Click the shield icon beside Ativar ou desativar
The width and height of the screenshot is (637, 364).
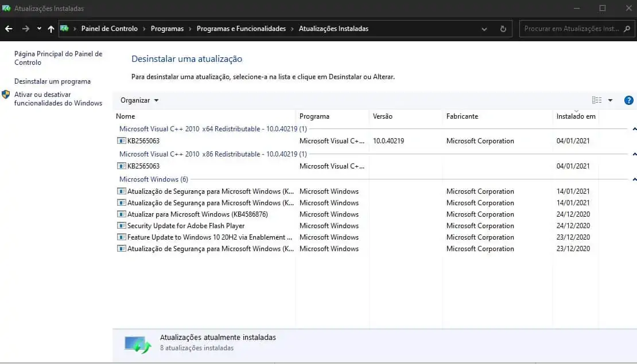tap(6, 95)
